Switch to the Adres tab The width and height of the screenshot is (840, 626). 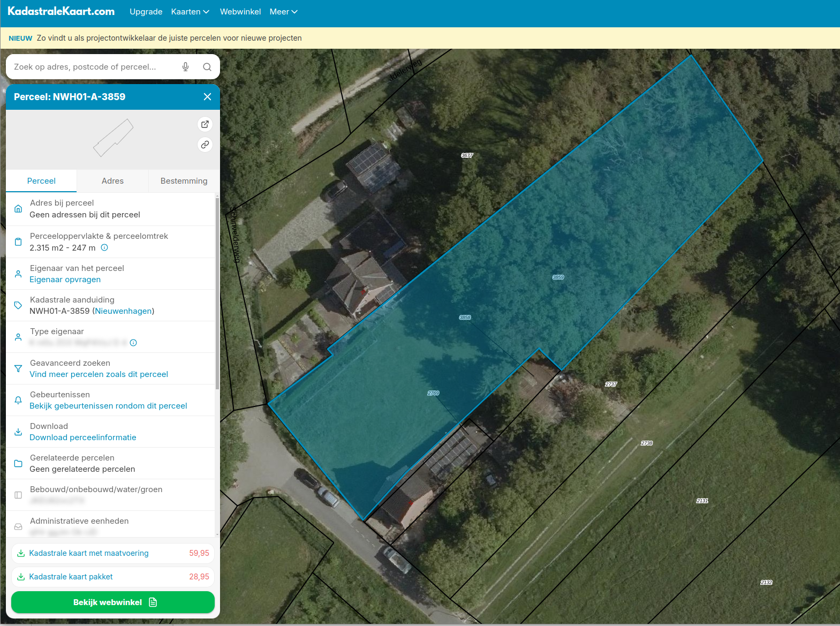point(112,181)
